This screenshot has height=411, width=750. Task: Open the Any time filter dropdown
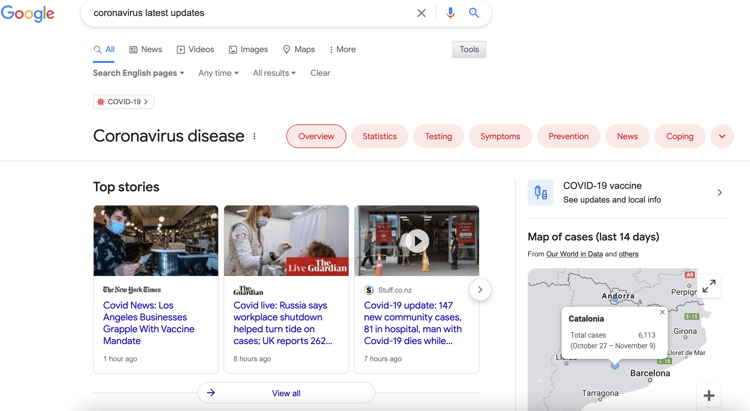point(218,73)
